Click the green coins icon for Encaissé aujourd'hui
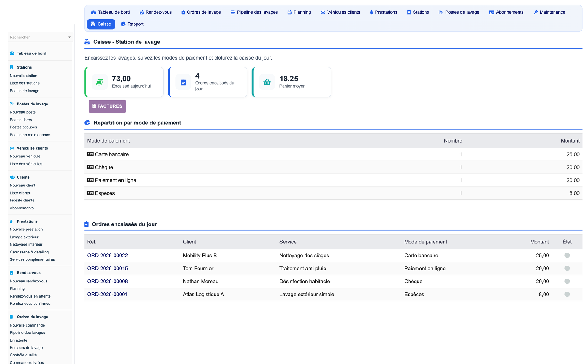The width and height of the screenshot is (588, 364). 100,82
